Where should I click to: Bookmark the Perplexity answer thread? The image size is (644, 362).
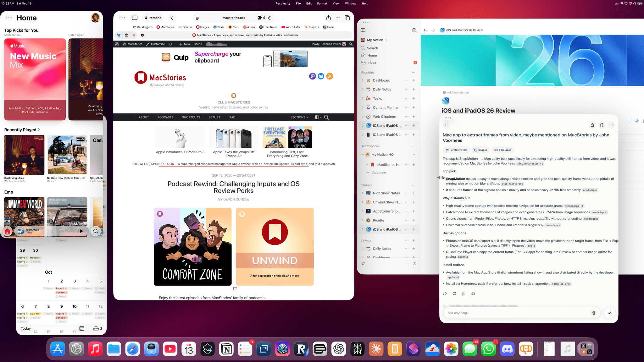pyautogui.click(x=602, y=125)
